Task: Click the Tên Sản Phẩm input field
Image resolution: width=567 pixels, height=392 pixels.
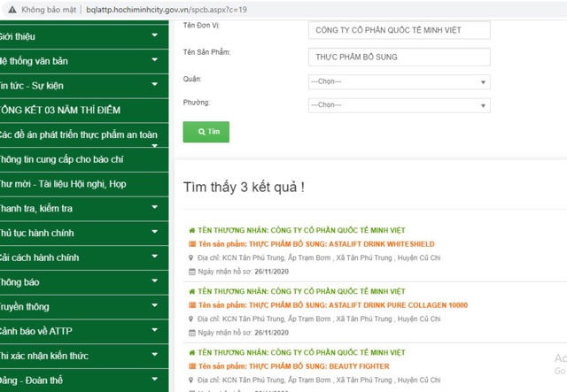Action: pyautogui.click(x=400, y=57)
